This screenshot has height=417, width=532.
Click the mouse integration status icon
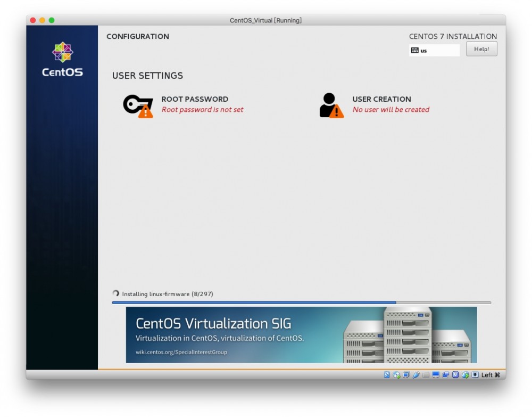point(465,374)
